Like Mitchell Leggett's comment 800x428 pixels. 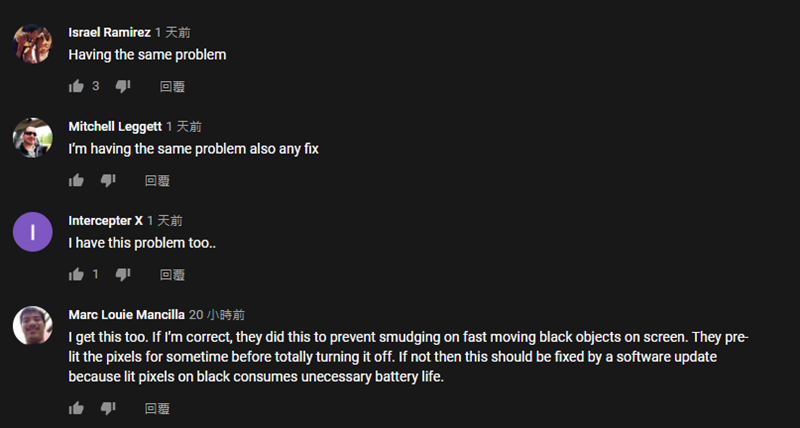point(76,181)
